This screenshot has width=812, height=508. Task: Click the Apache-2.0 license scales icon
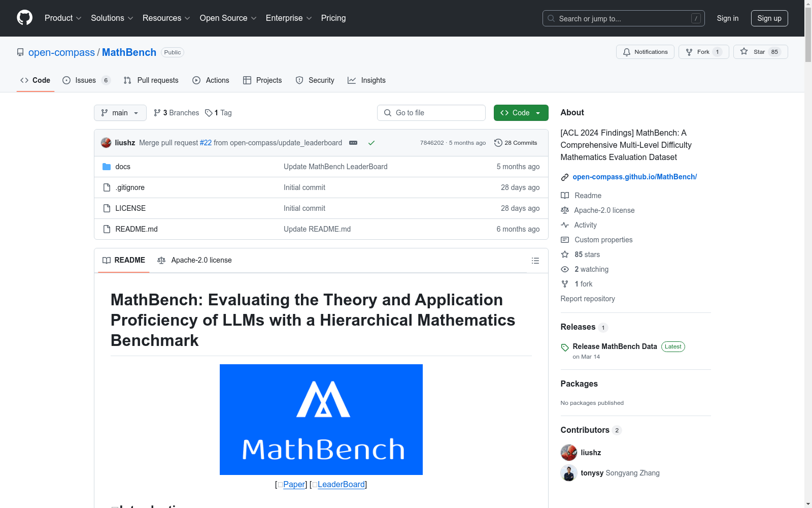click(565, 210)
